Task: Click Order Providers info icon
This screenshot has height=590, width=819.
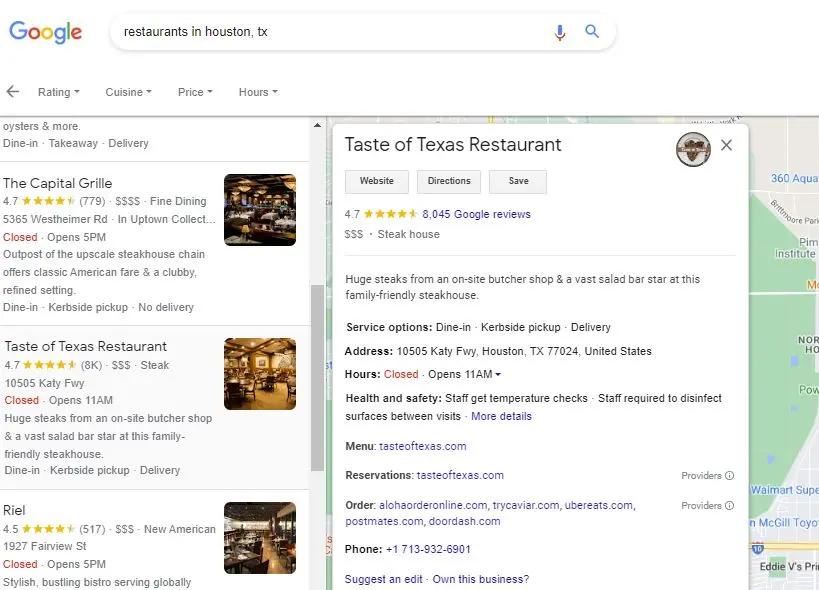Action: click(730, 505)
